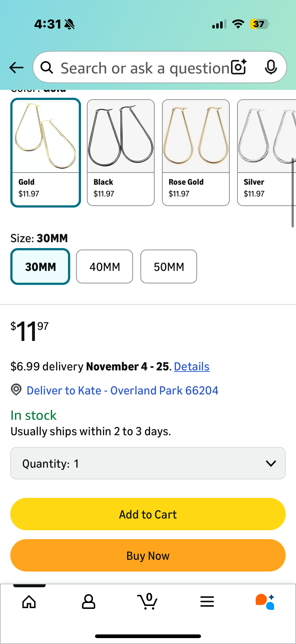Tap the microphone voice search icon
296x644 pixels.
pos(270,67)
